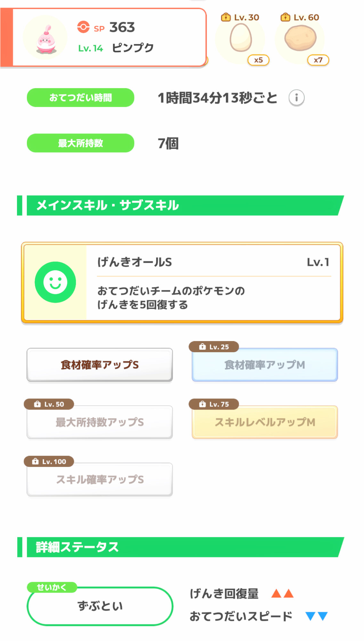Tap the green smiley main skill icon

tap(55, 282)
